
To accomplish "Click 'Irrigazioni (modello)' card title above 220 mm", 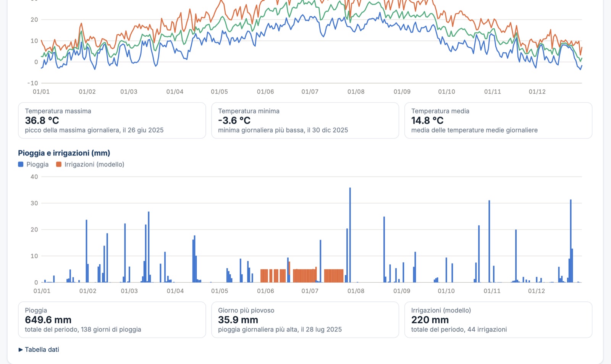I will (x=441, y=311).
